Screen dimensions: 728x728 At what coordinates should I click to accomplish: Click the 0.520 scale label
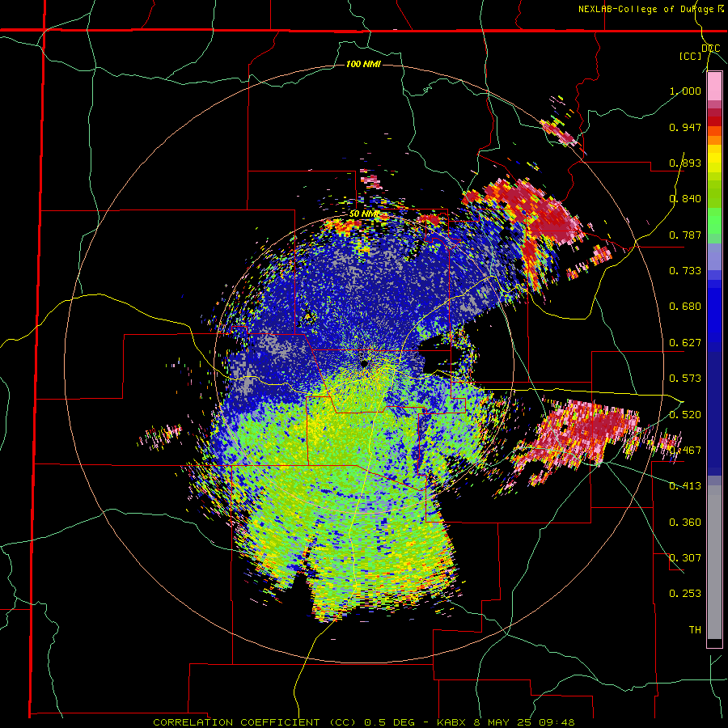[685, 415]
